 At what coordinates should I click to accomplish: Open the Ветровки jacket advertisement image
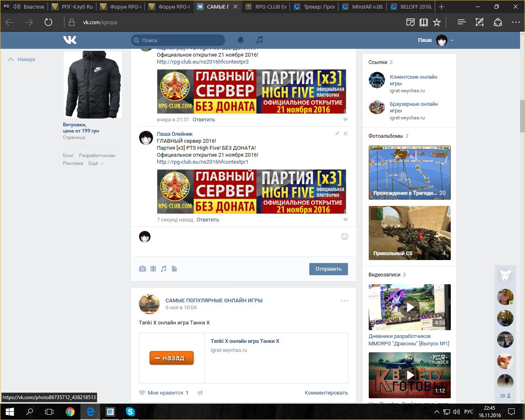click(x=93, y=84)
